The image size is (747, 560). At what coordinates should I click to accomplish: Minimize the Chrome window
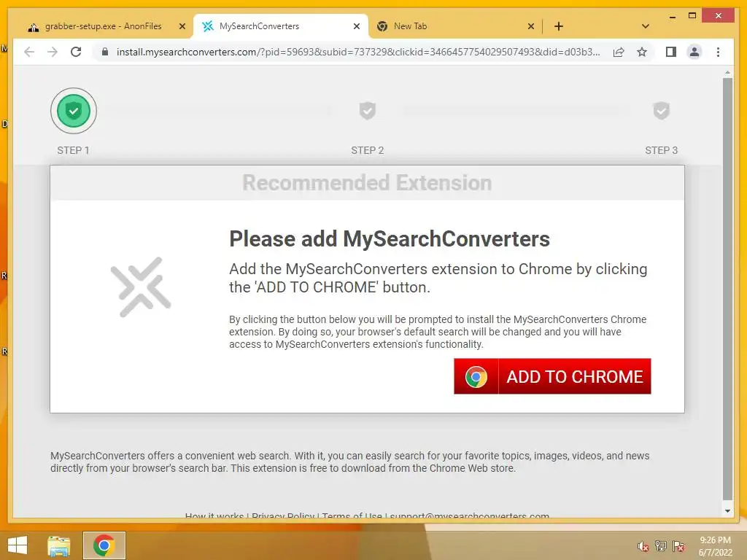pos(672,17)
